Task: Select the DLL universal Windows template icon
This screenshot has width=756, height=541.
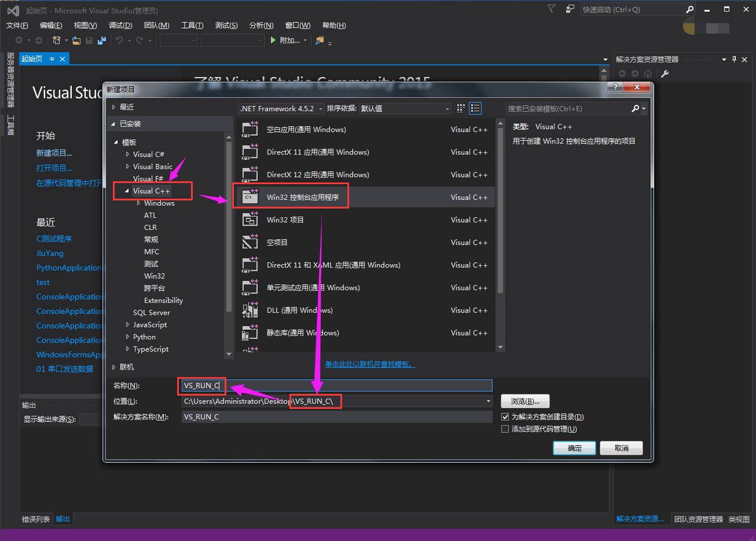Action: click(249, 310)
